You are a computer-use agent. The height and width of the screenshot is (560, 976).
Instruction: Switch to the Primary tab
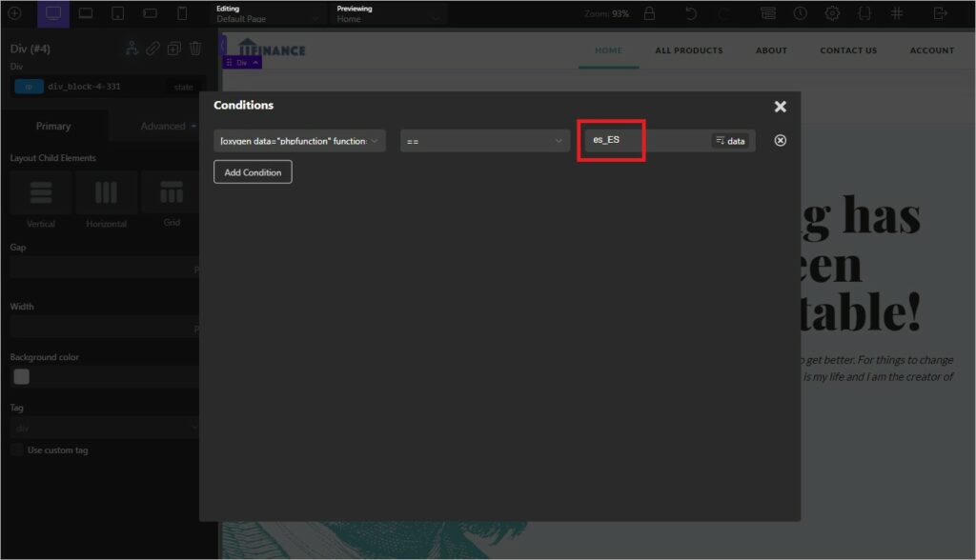tap(53, 126)
